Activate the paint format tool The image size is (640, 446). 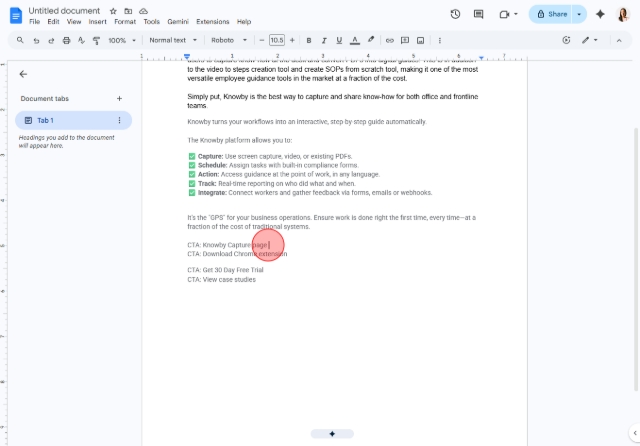pos(96,40)
